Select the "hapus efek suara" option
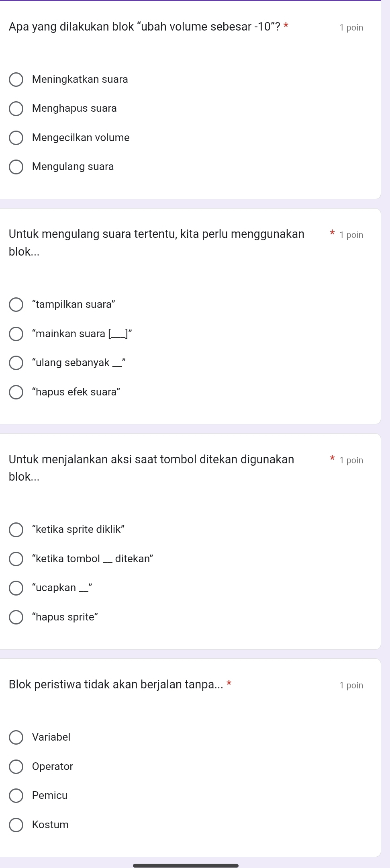This screenshot has height=868, width=390. tap(16, 392)
